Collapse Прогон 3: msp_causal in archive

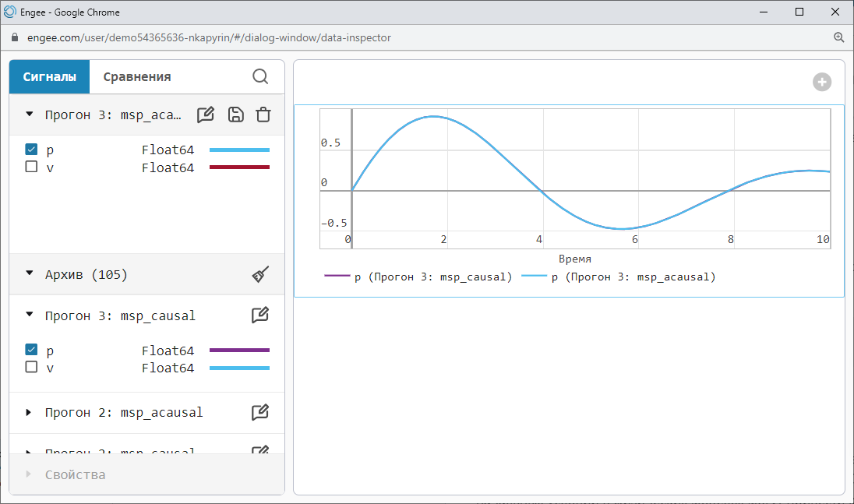(30, 315)
